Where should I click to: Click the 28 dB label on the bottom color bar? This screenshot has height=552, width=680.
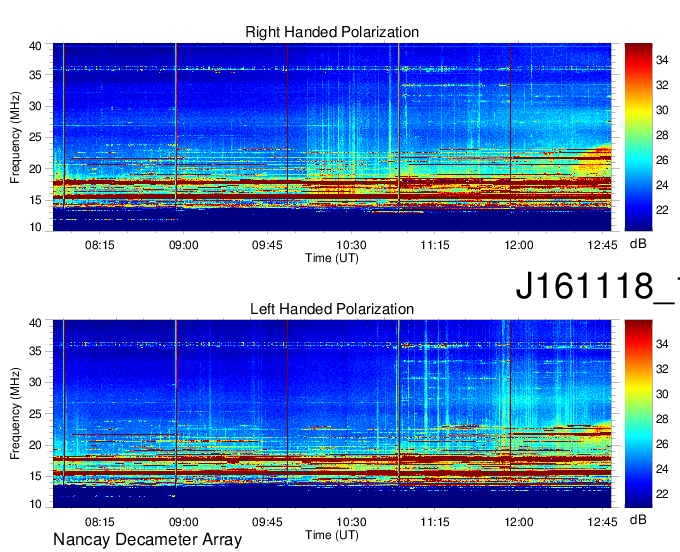[x=662, y=419]
